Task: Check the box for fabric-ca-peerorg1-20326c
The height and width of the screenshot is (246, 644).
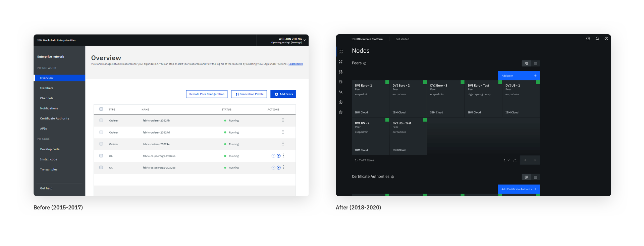Action: 101,167
